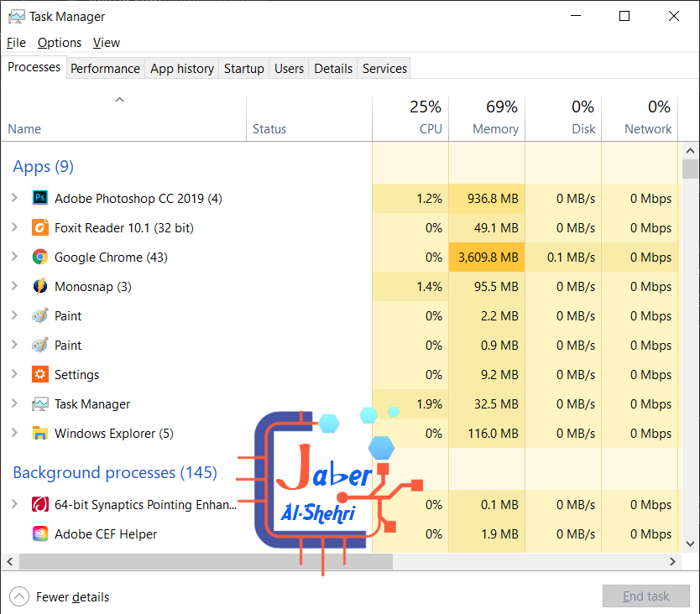Select the Processes tab
Screen dimensions: 700x614
(x=34, y=67)
